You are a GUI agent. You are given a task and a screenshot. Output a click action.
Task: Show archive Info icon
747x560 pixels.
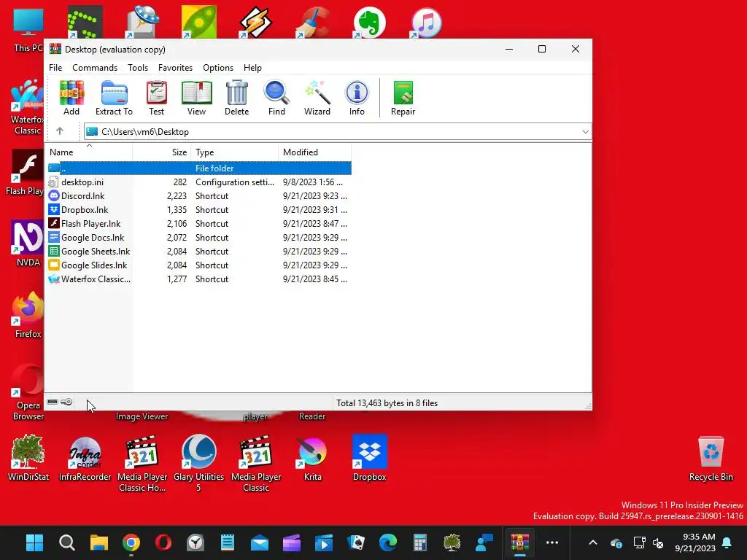[357, 98]
